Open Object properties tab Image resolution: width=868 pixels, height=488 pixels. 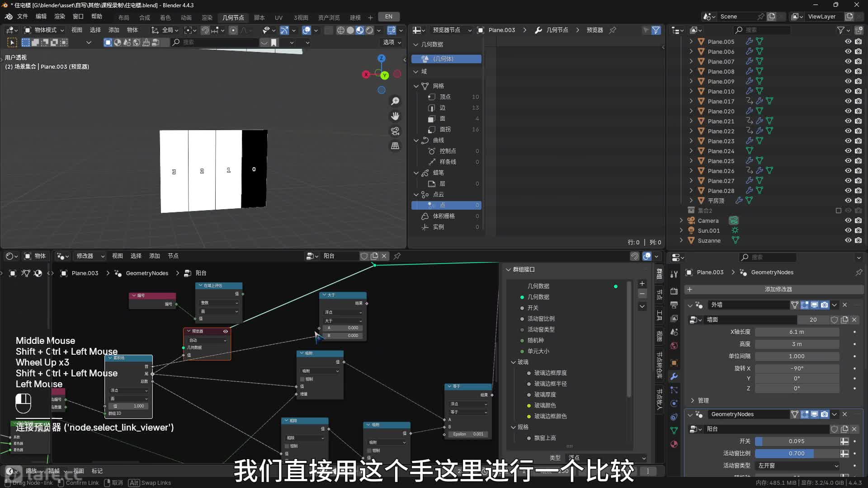[674, 363]
